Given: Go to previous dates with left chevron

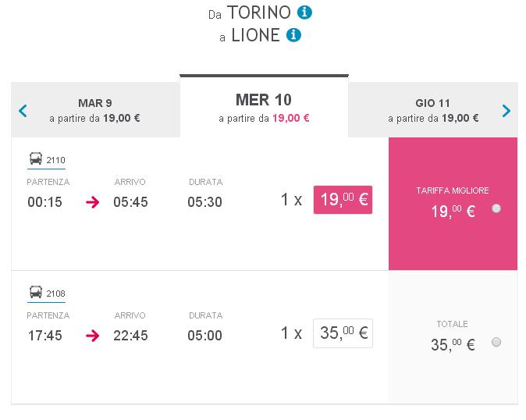Looking at the screenshot, I should click(23, 111).
